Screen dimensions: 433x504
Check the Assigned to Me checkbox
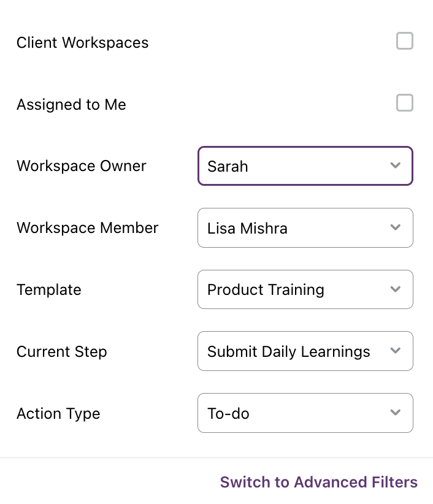(x=404, y=103)
